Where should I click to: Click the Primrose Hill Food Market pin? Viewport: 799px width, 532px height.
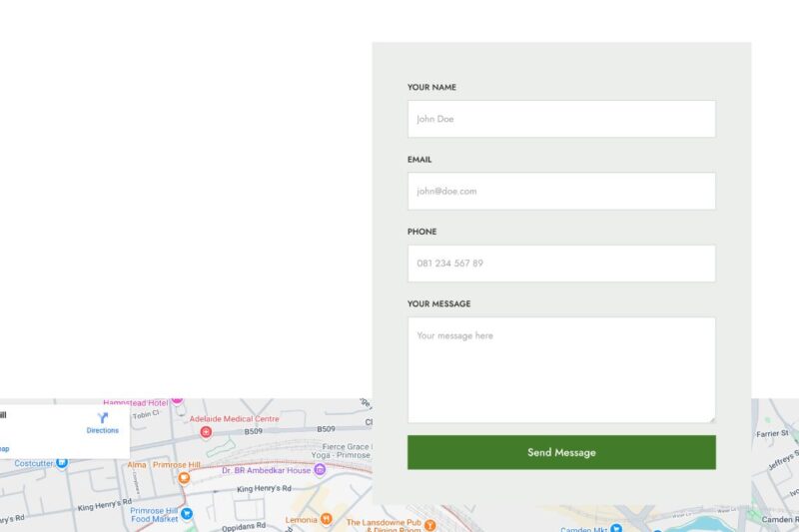coord(187,514)
